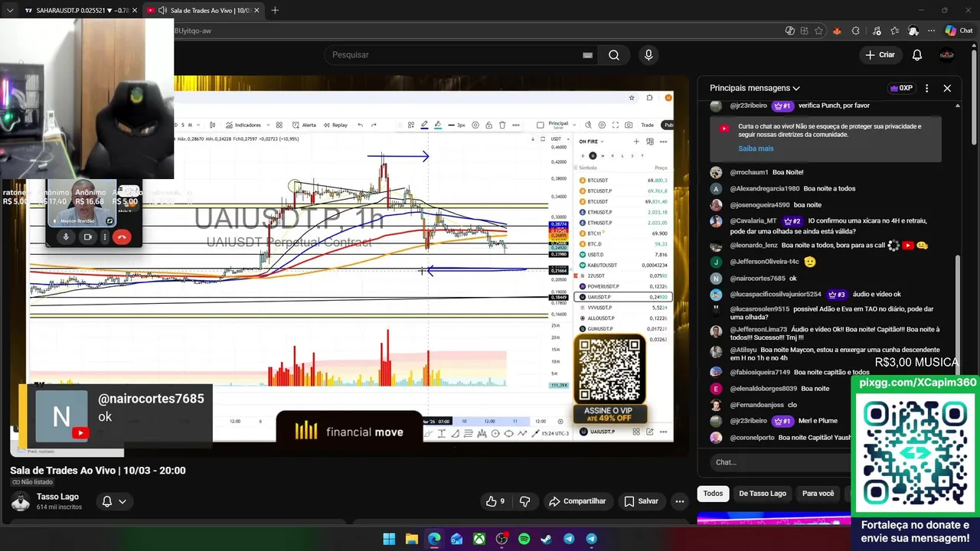The width and height of the screenshot is (980, 551).
Task: Toggle the drawing lock icon
Action: [x=489, y=125]
